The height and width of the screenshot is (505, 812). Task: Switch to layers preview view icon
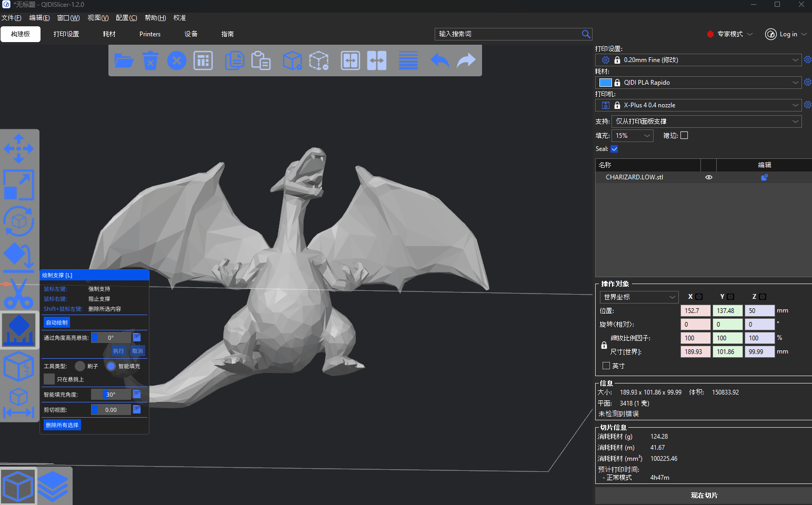click(x=53, y=486)
